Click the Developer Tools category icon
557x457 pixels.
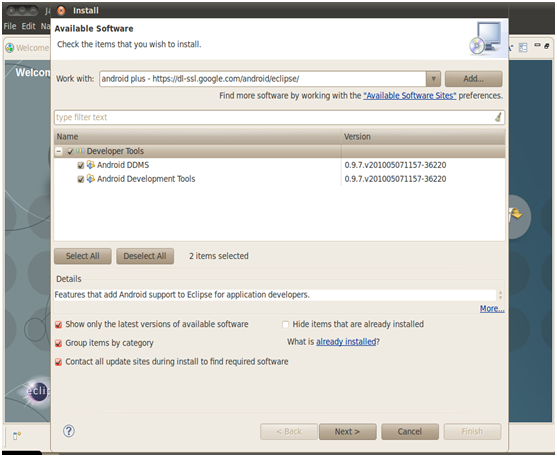pyautogui.click(x=80, y=151)
